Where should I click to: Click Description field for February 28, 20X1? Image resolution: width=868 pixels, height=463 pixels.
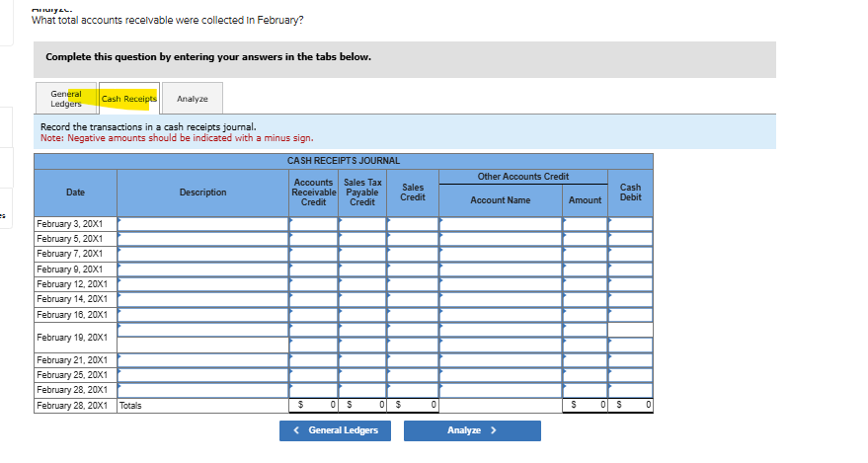point(202,390)
